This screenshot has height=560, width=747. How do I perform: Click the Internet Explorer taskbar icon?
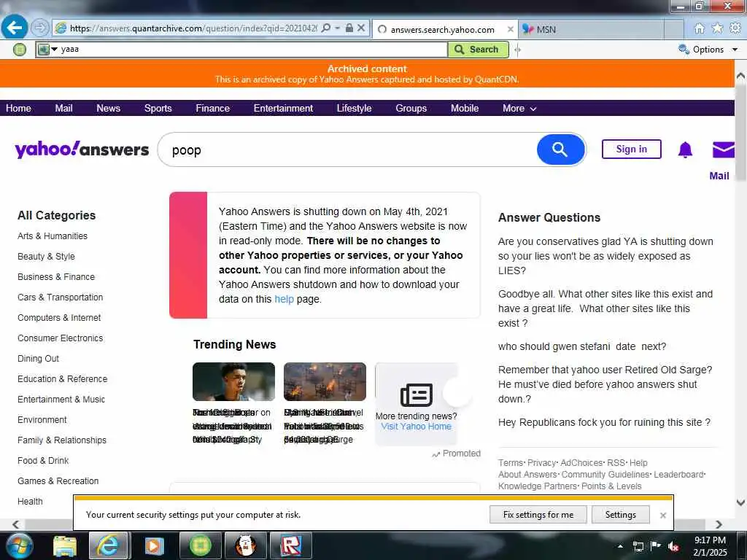tap(109, 545)
